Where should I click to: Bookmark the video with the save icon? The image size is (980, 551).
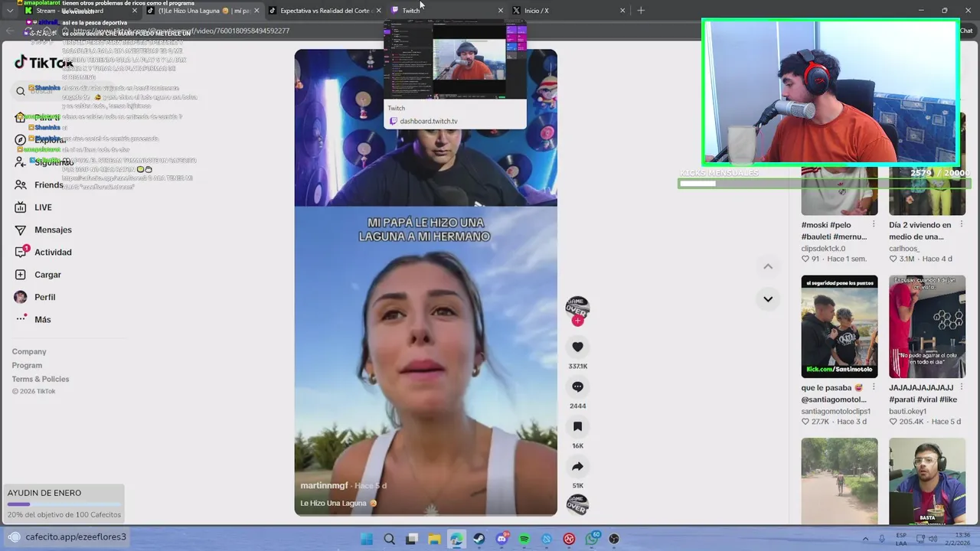pyautogui.click(x=577, y=426)
